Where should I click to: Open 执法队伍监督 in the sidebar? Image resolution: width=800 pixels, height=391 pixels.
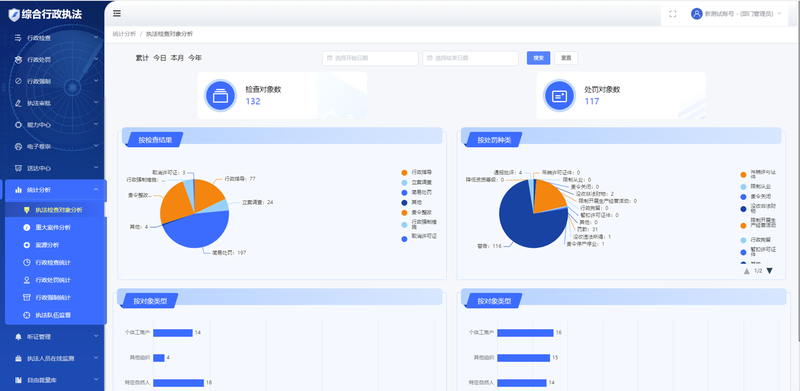pyautogui.click(x=54, y=315)
